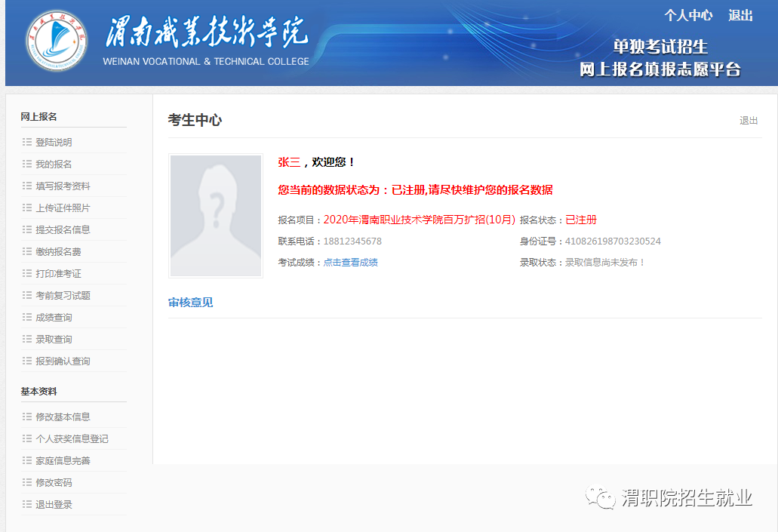Click phone number 18812345678
This screenshot has width=778, height=532.
(x=352, y=241)
